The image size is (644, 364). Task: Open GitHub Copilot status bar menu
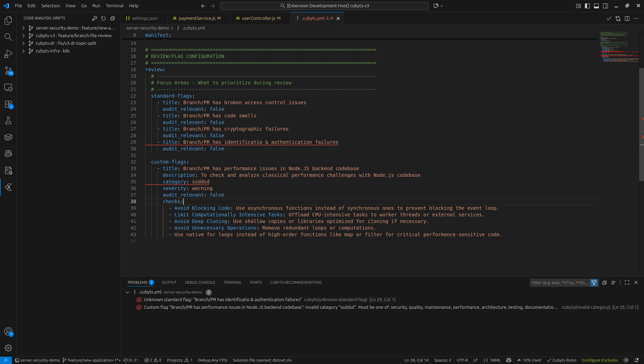[x=508, y=360]
